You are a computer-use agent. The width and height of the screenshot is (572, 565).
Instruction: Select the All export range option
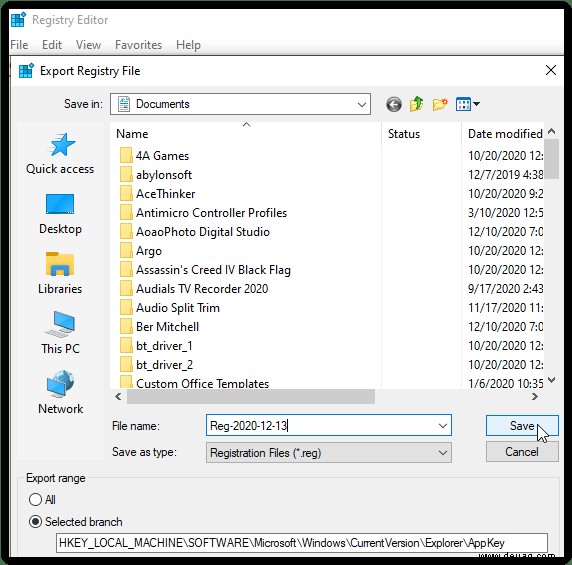pos(35,500)
